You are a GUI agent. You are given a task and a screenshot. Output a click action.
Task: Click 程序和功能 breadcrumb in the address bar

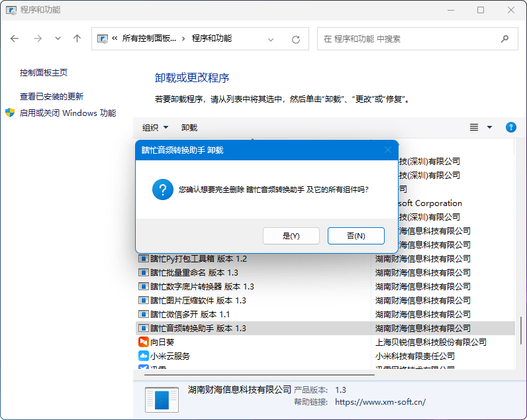coord(212,38)
